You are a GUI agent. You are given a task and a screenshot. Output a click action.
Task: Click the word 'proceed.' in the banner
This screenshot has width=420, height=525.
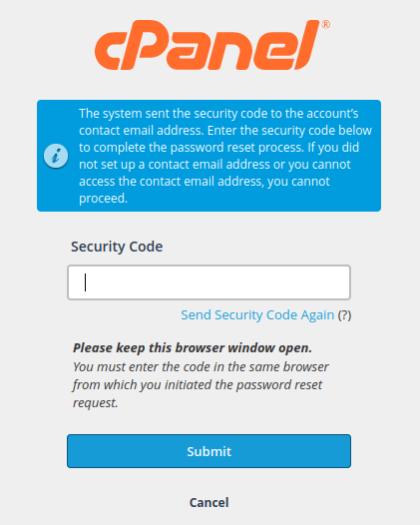click(103, 199)
